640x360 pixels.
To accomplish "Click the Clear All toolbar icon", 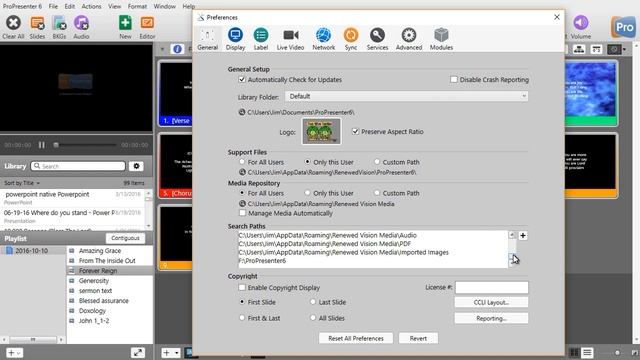I will point(13,23).
